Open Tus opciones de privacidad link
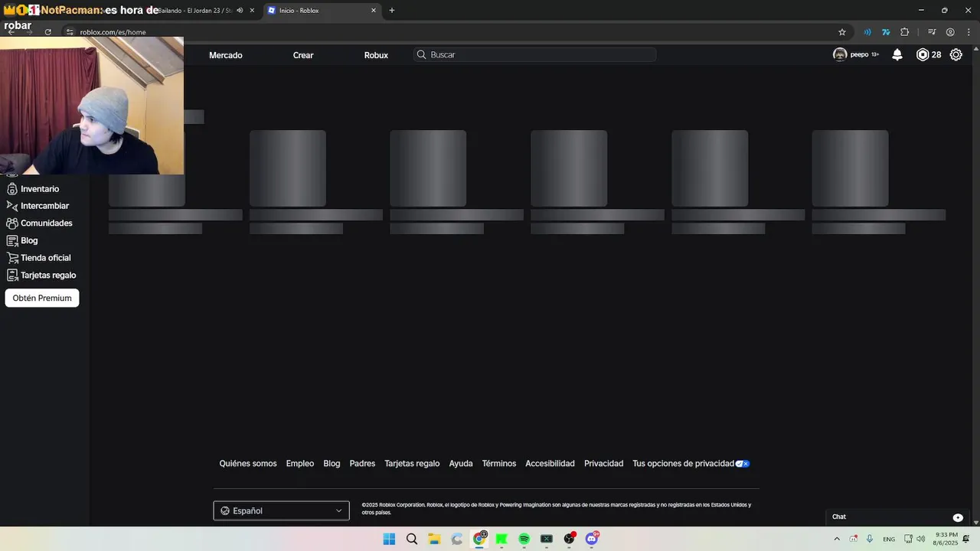Viewport: 980px width, 551px height. 683,464
